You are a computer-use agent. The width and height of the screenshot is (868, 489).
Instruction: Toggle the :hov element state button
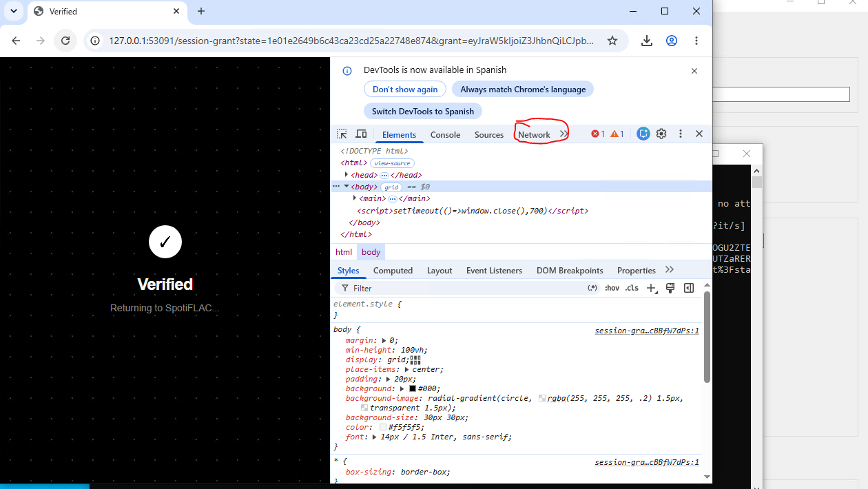(612, 288)
